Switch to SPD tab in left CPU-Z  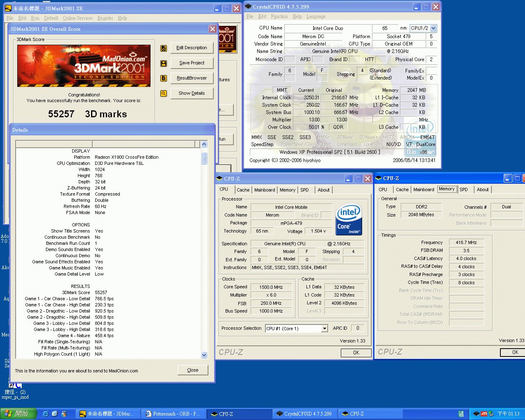pos(304,190)
